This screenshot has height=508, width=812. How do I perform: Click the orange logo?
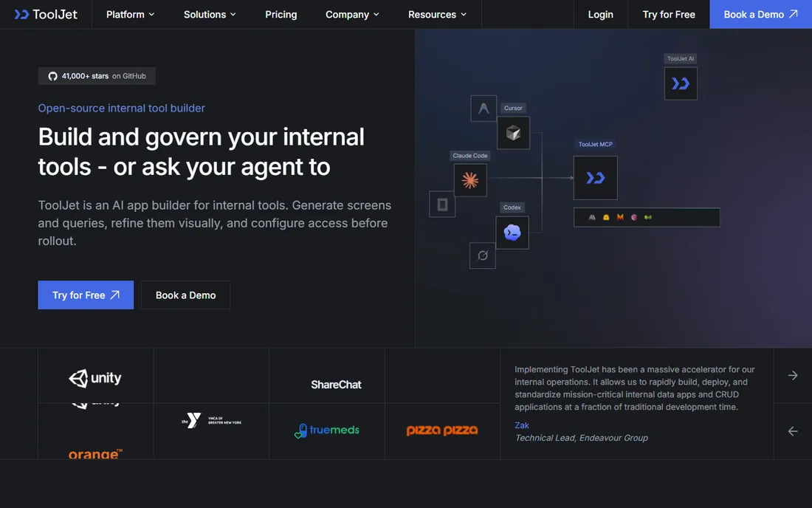point(95,453)
